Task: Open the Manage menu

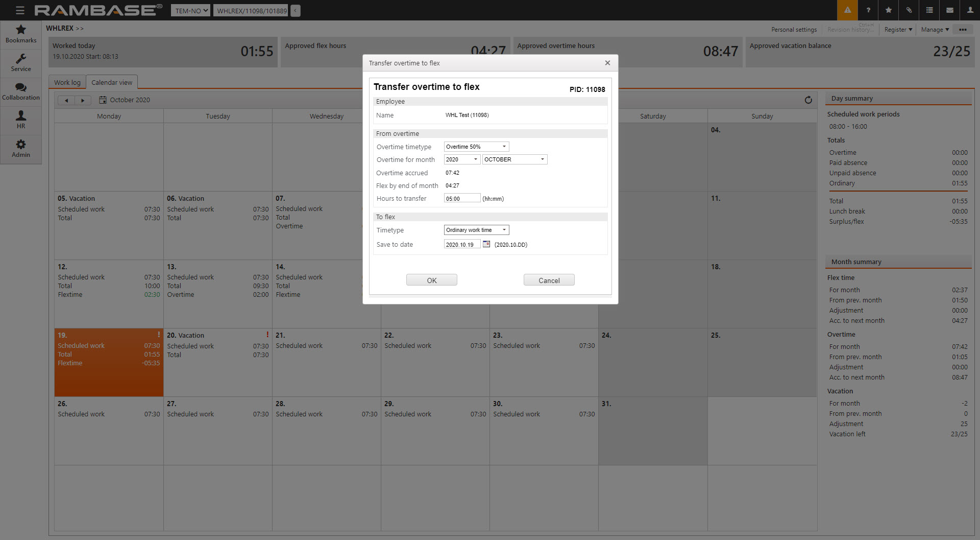Action: (x=935, y=30)
